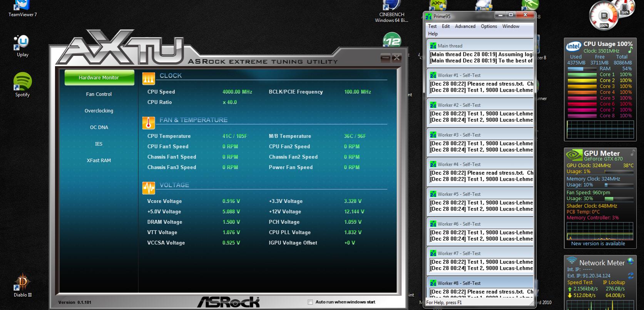Open the OC DNA section
This screenshot has height=310, width=644.
[99, 127]
